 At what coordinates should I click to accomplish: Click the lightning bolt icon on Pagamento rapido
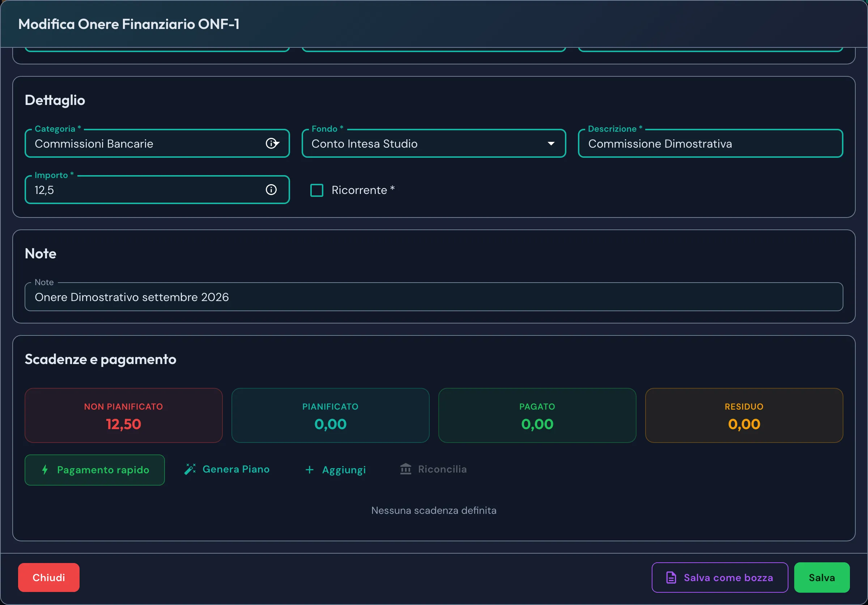coord(45,470)
